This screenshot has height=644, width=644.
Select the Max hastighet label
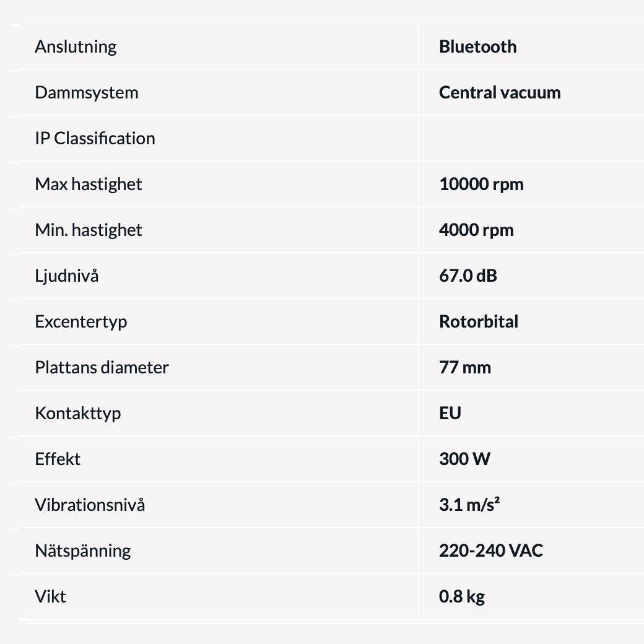point(89,185)
